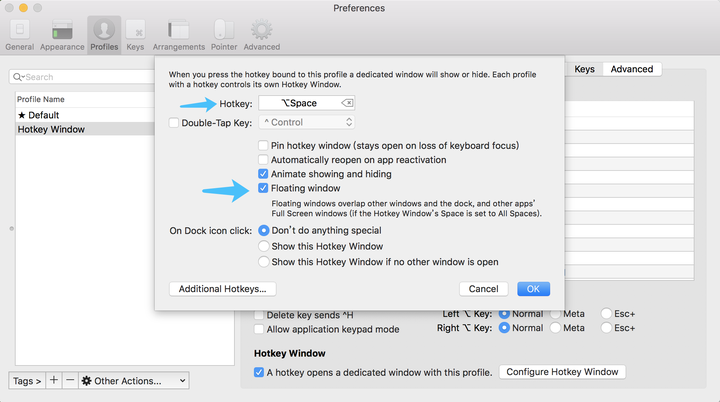Remove selected profile with minus button

pos(70,381)
